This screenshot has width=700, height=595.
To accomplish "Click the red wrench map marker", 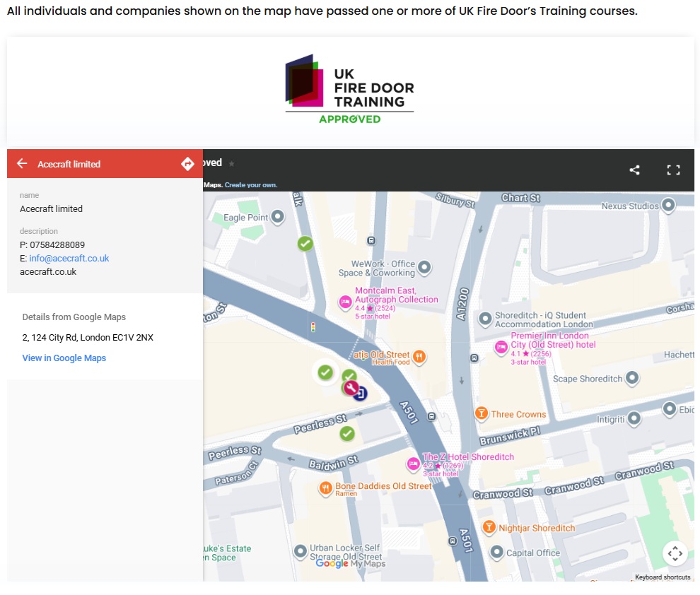I will click(x=350, y=388).
